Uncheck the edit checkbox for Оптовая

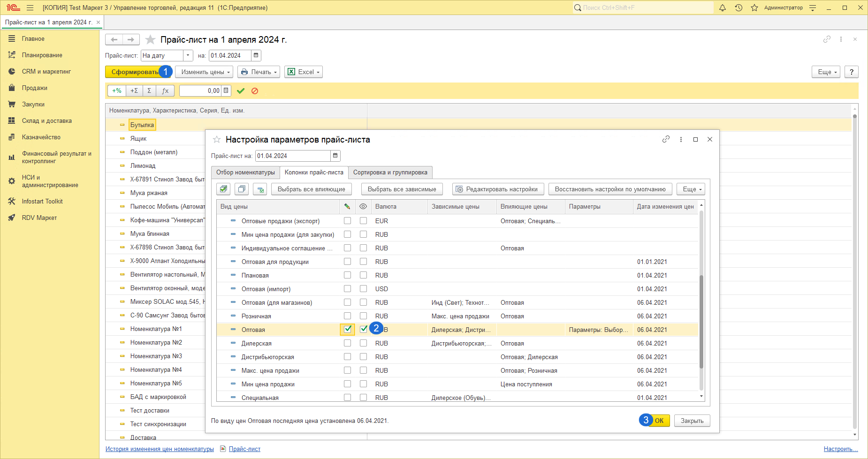coord(347,330)
